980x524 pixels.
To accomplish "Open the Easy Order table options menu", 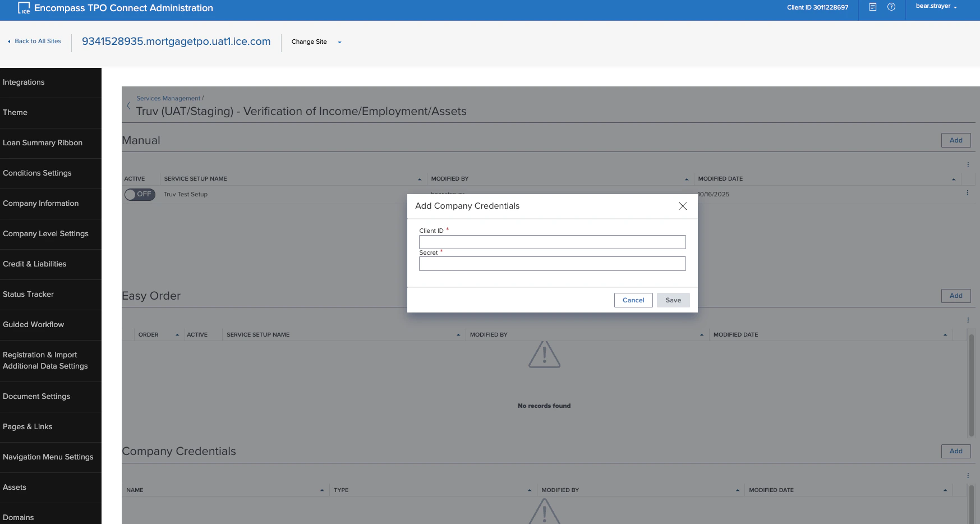I will pyautogui.click(x=967, y=319).
